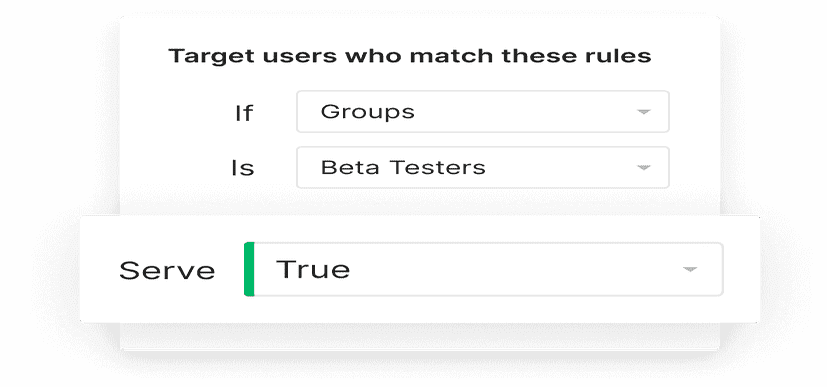Select the 'Groups' text in If field
This screenshot has width=827, height=387.
368,112
